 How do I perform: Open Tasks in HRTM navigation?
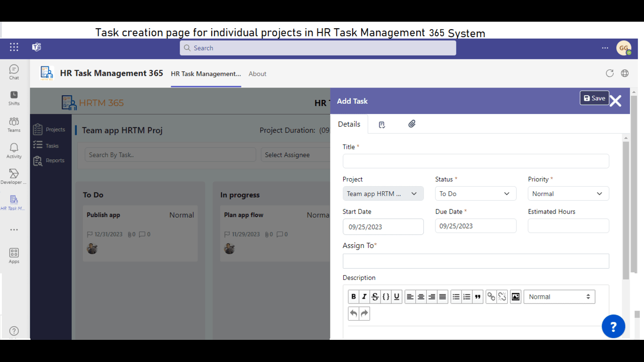click(x=46, y=146)
